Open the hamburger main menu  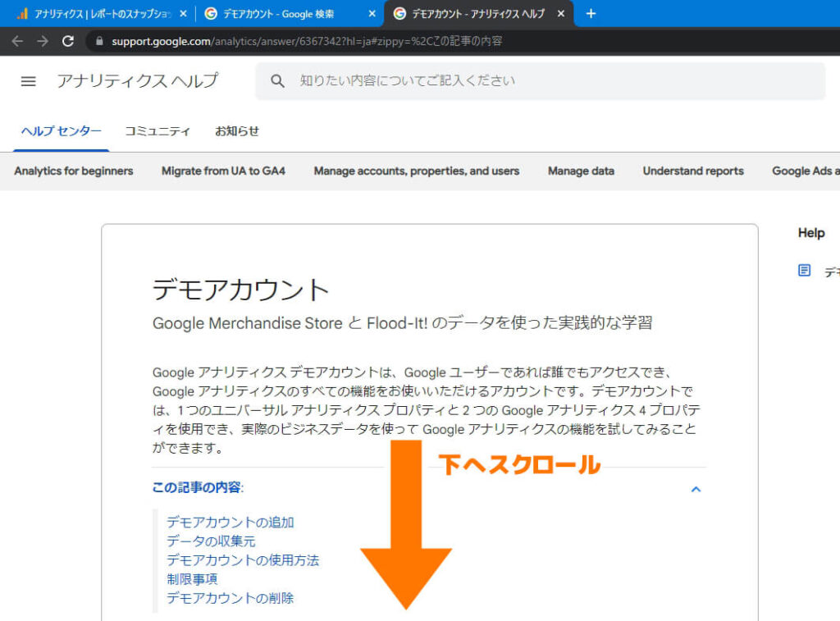29,81
